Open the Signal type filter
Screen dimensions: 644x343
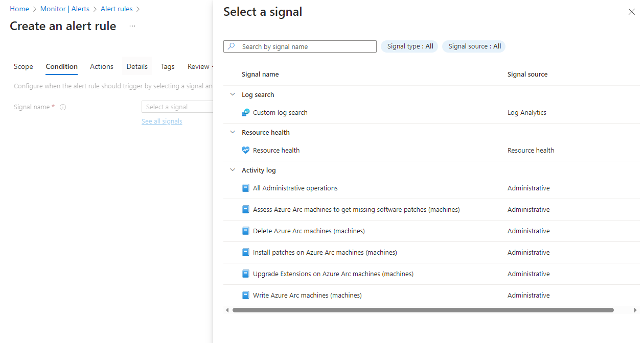pyautogui.click(x=409, y=46)
